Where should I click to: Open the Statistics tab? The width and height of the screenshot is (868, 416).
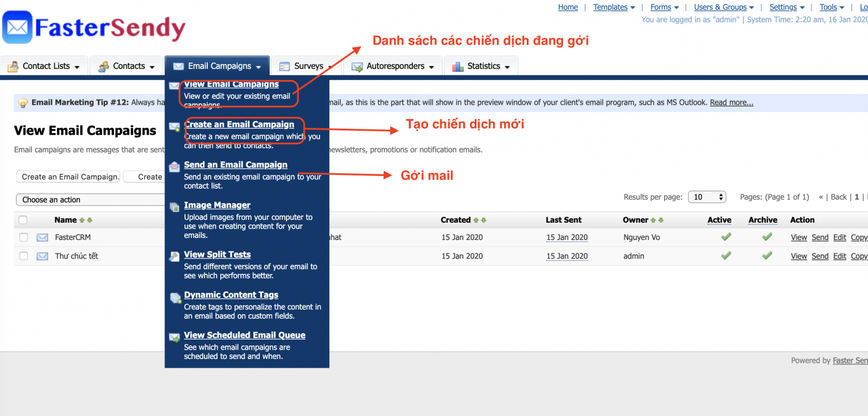[x=482, y=66]
